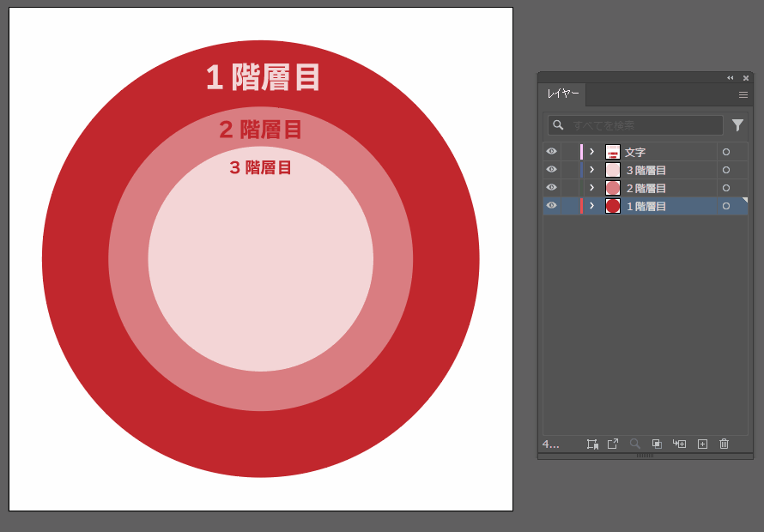Viewport: 764px width, 532px height.
Task: Click the layer filter funnel icon
Action: tap(737, 125)
